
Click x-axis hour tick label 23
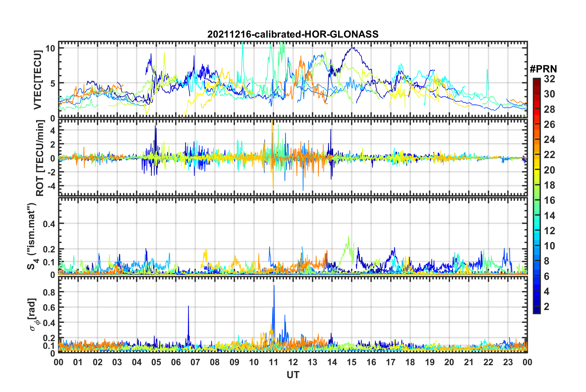[508, 362]
